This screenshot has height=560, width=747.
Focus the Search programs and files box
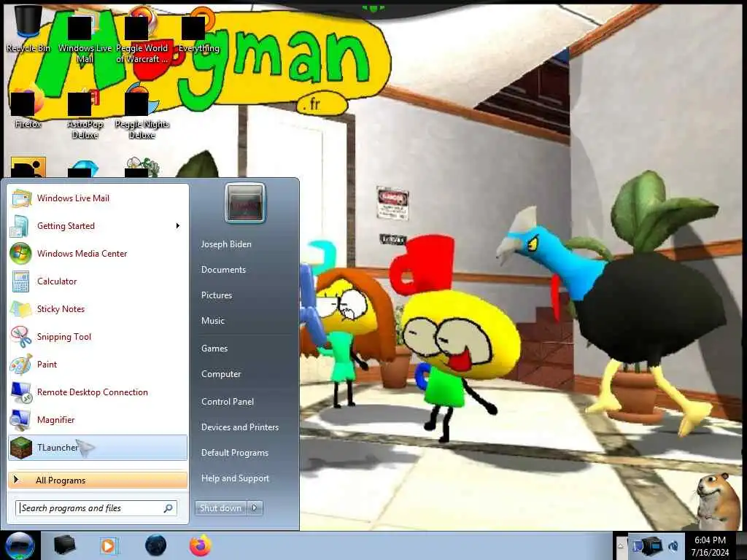(96, 508)
